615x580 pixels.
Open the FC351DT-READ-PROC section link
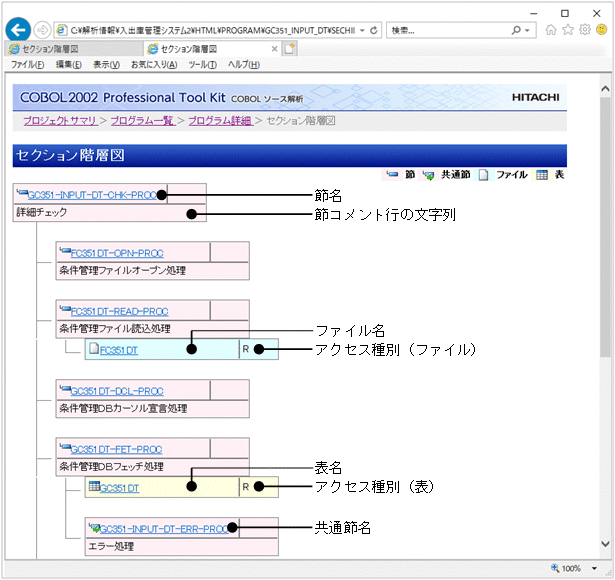click(x=119, y=312)
